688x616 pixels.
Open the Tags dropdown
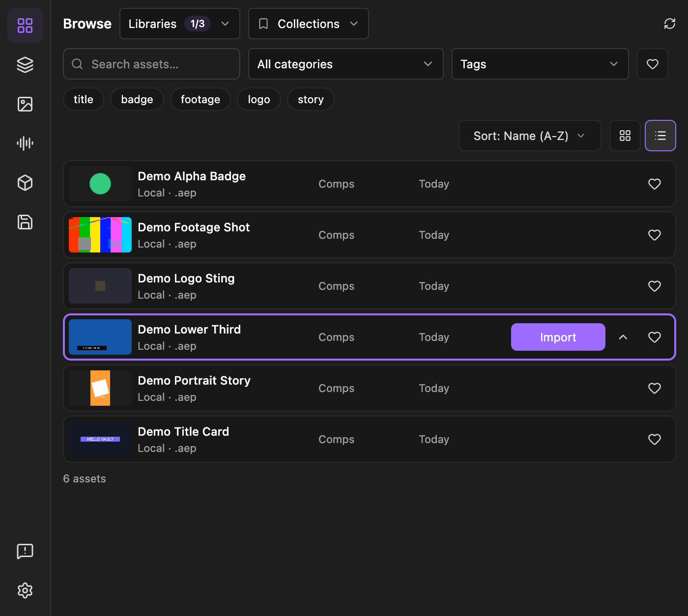pos(540,64)
